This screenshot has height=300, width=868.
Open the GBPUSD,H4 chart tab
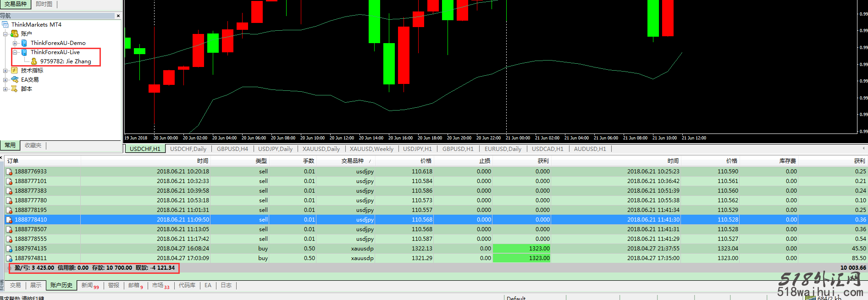point(232,149)
